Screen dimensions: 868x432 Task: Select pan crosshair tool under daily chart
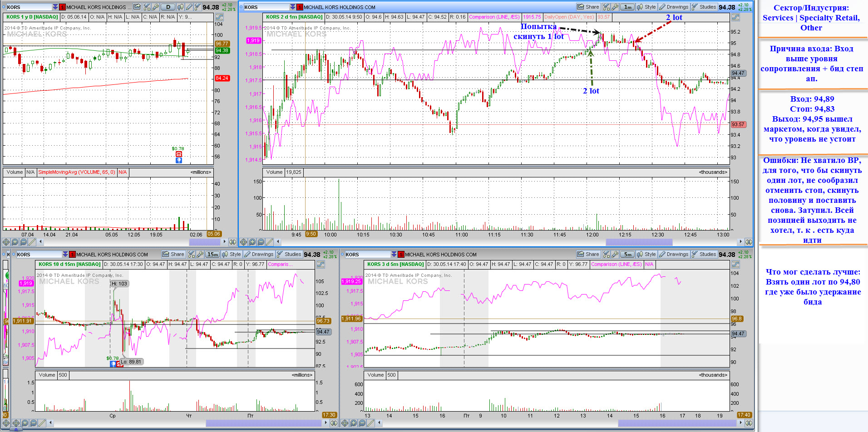tap(6, 242)
